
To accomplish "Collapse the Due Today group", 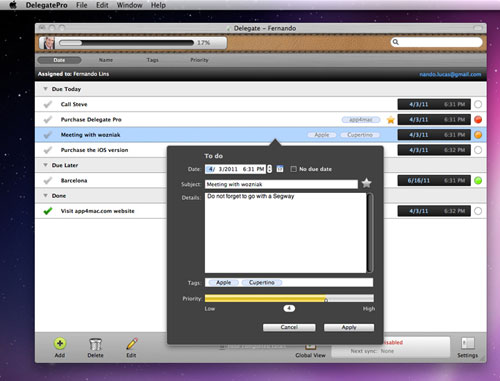I will coord(45,89).
